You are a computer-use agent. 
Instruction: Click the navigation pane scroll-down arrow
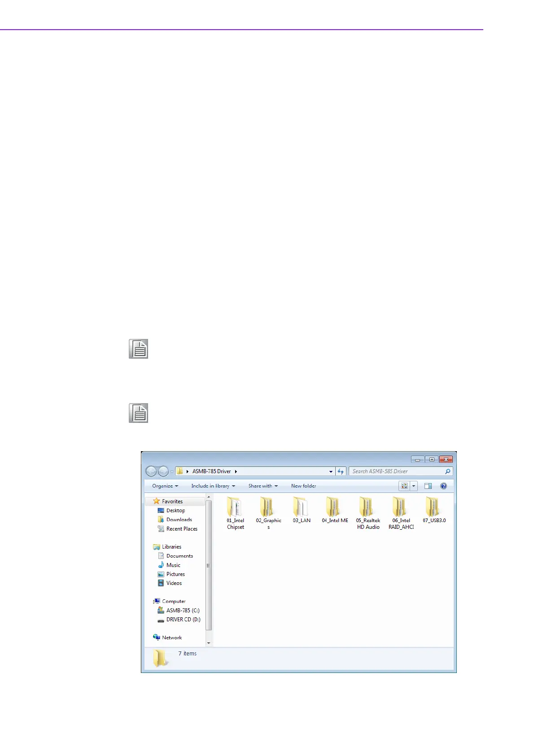tap(209, 643)
